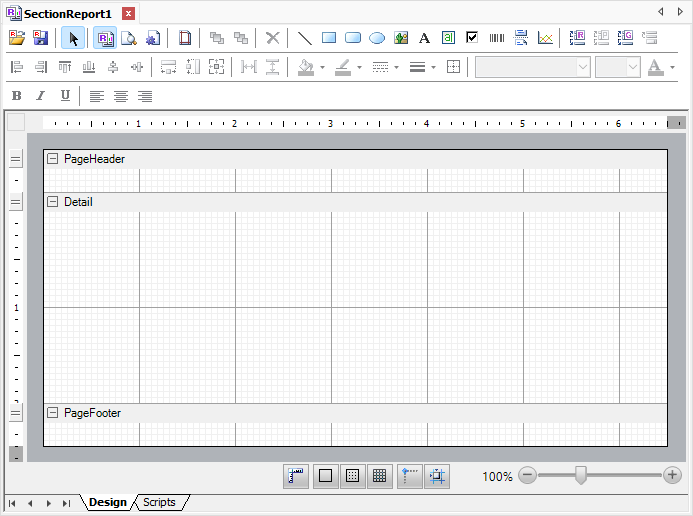Toggle underline formatting

(x=65, y=95)
